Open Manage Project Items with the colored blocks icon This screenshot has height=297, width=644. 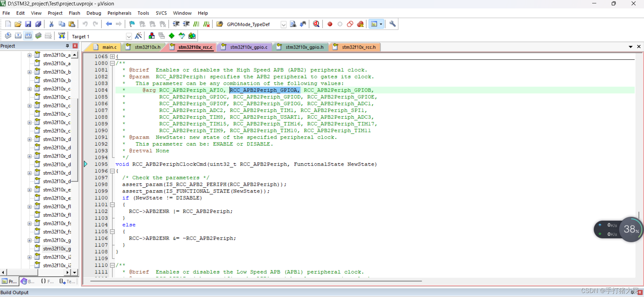(x=152, y=36)
